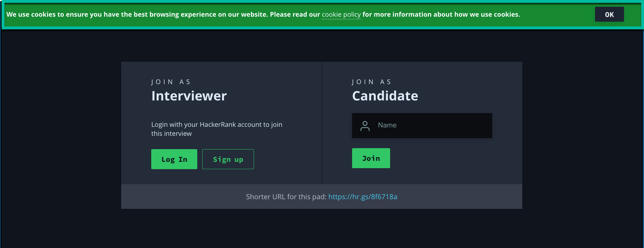Click the outlined Sign up option
The width and height of the screenshot is (644, 248).
click(x=228, y=159)
